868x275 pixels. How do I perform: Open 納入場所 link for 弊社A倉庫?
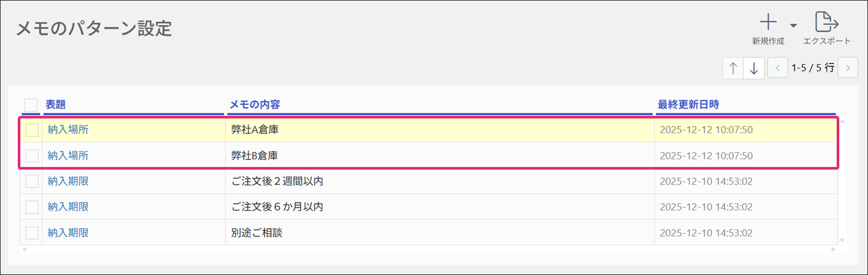[68, 130]
